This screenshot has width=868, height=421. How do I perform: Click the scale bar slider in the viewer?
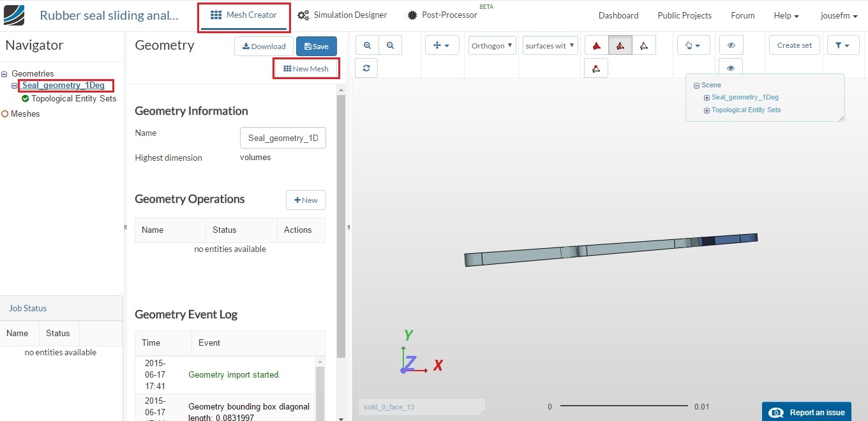(624, 406)
